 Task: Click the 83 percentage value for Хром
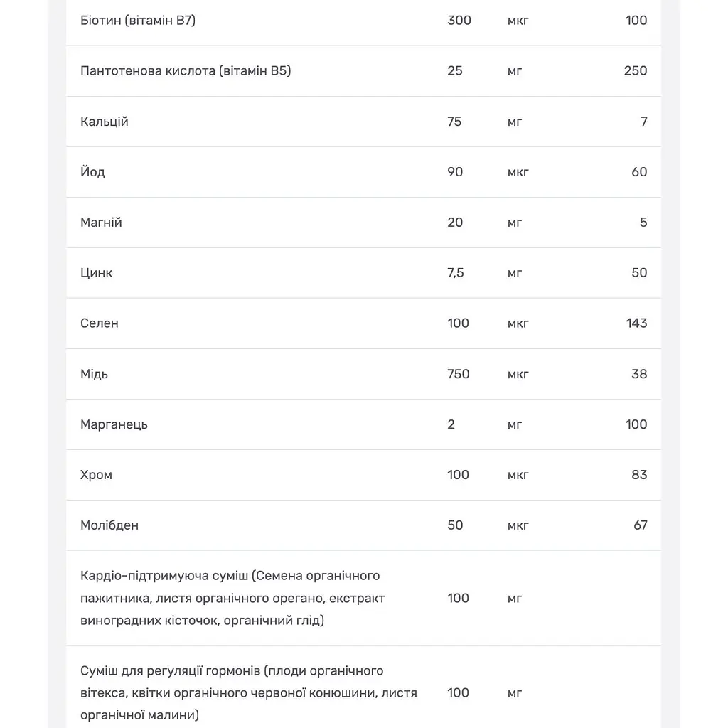tap(639, 474)
